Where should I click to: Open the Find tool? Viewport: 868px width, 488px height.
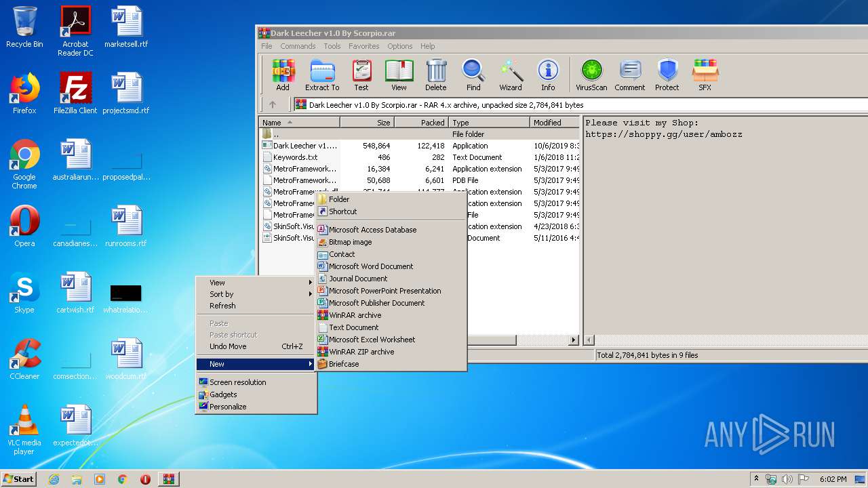coord(473,75)
